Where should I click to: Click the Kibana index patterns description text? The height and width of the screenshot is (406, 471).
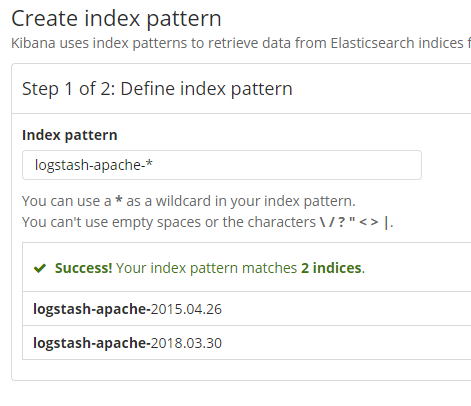click(x=241, y=43)
